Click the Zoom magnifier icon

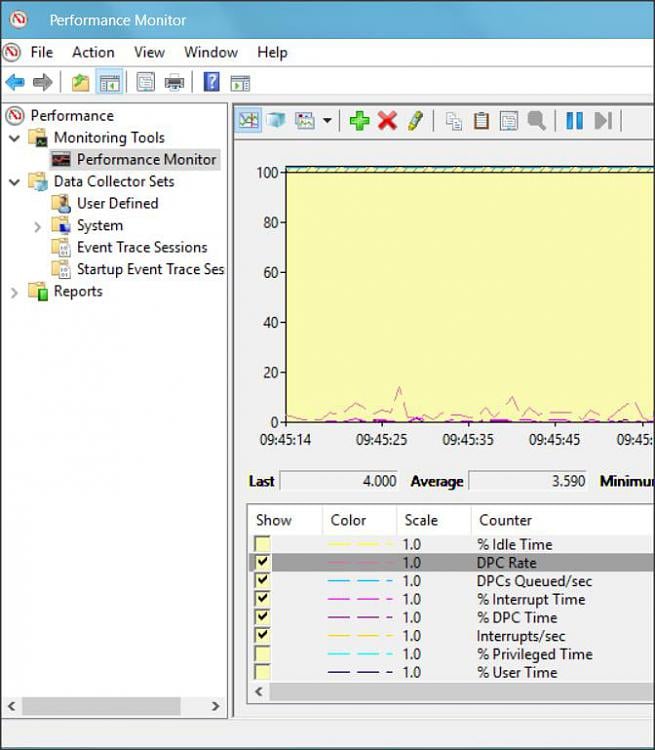click(536, 121)
